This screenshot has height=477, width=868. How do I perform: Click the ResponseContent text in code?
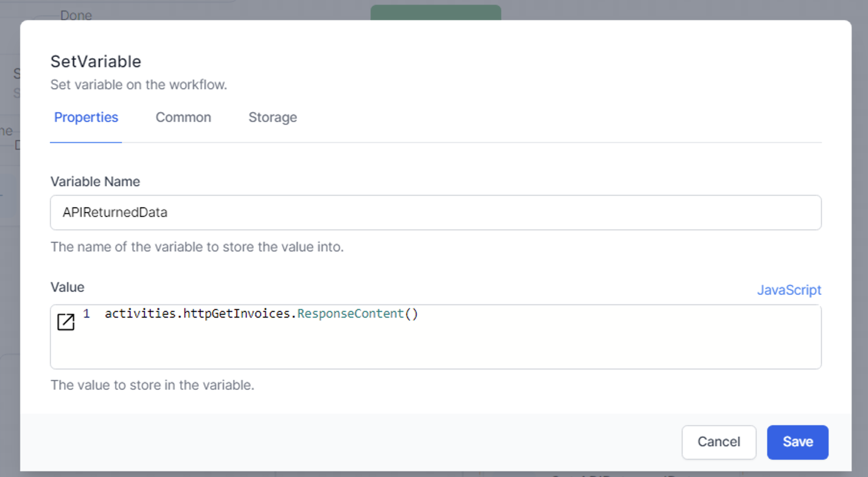(350, 314)
